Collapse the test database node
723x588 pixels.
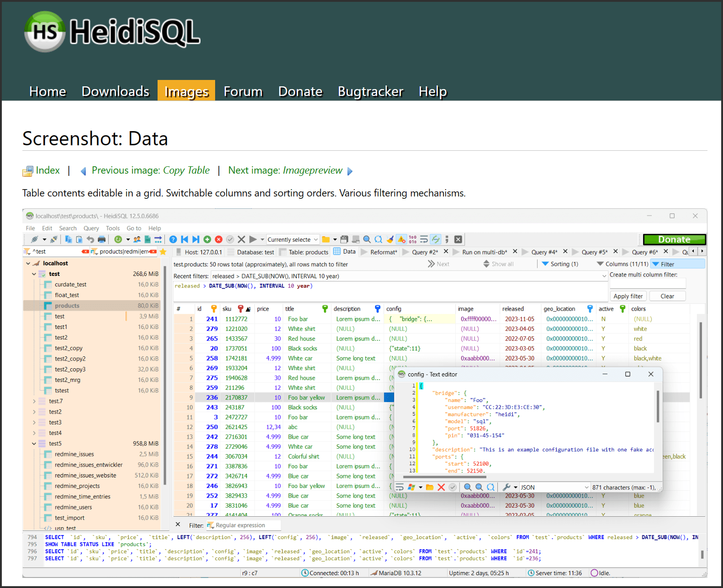coord(34,274)
